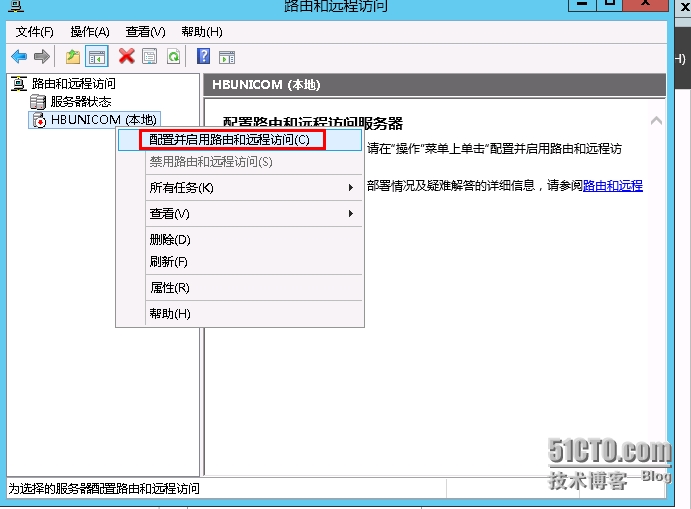Click the green Refresh toolbar icon
The width and height of the screenshot is (691, 509).
[174, 57]
